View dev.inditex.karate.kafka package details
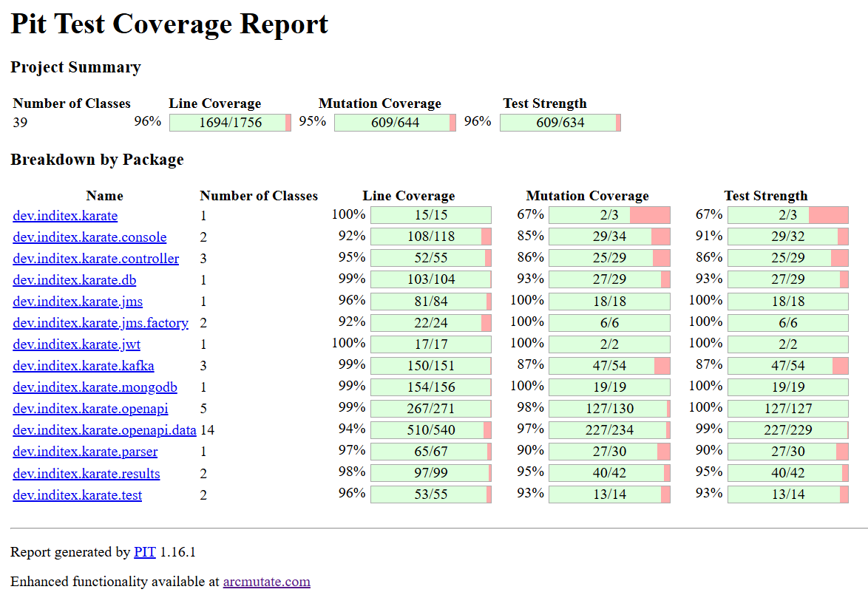Viewport: 868px width, 595px height. pos(84,366)
